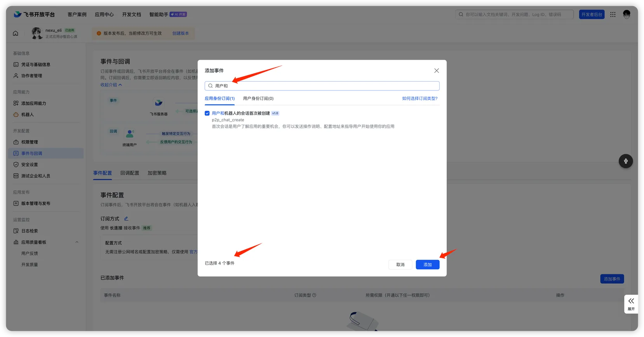Open user avatar in top right
This screenshot has height=337, width=644.
626,14
